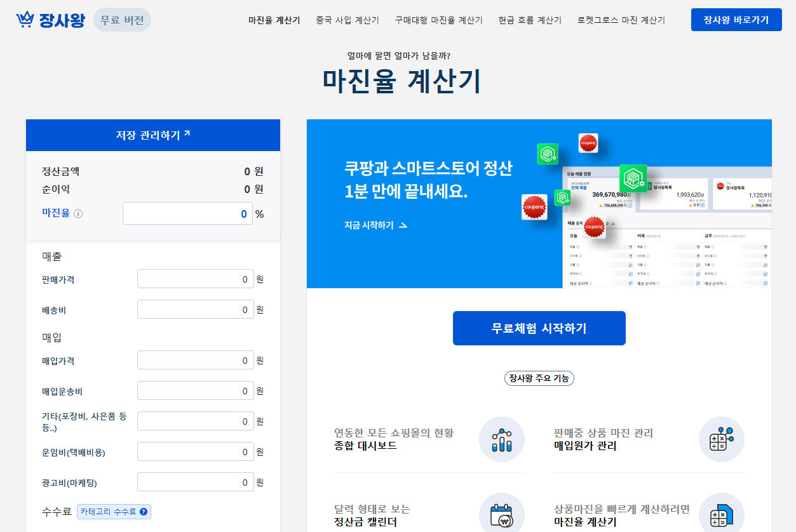Click the 종합 대시보드 chart icon
This screenshot has height=532, width=796.
502,439
